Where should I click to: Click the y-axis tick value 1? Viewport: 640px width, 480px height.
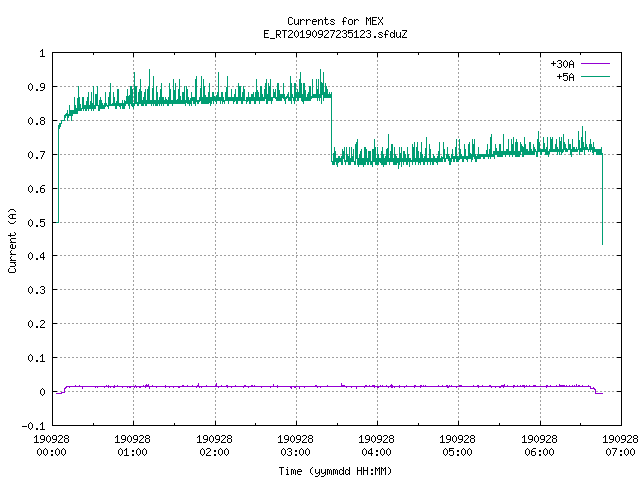click(42, 53)
